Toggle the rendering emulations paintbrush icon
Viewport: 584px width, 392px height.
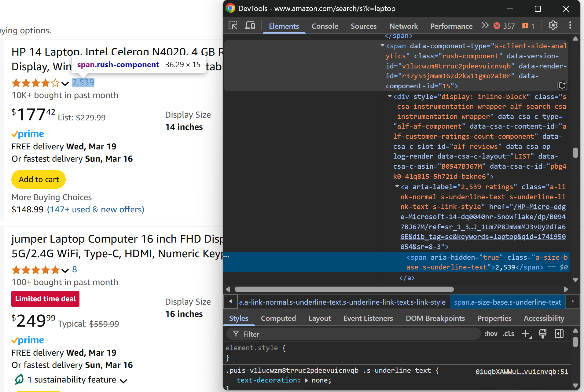[543, 334]
